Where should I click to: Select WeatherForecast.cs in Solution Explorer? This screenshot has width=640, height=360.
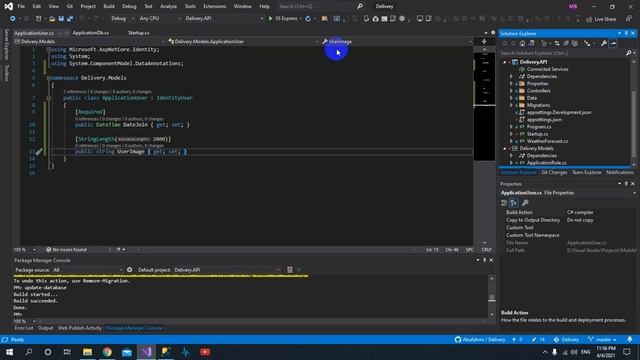[x=547, y=141]
